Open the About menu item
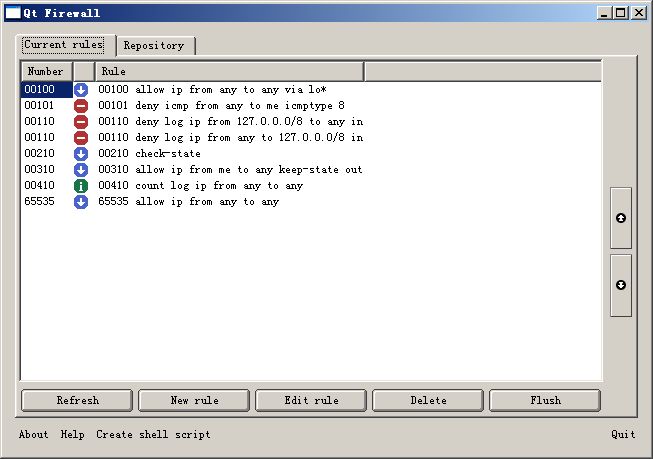 pyautogui.click(x=33, y=434)
